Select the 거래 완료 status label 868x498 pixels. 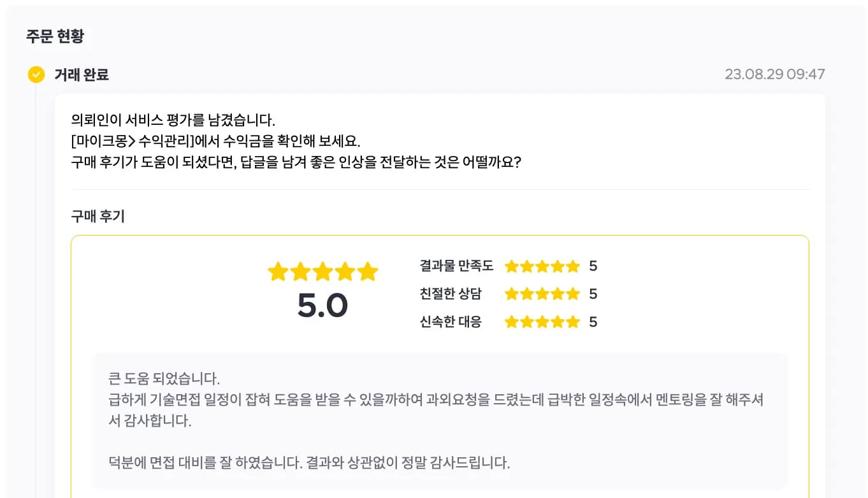pyautogui.click(x=82, y=75)
